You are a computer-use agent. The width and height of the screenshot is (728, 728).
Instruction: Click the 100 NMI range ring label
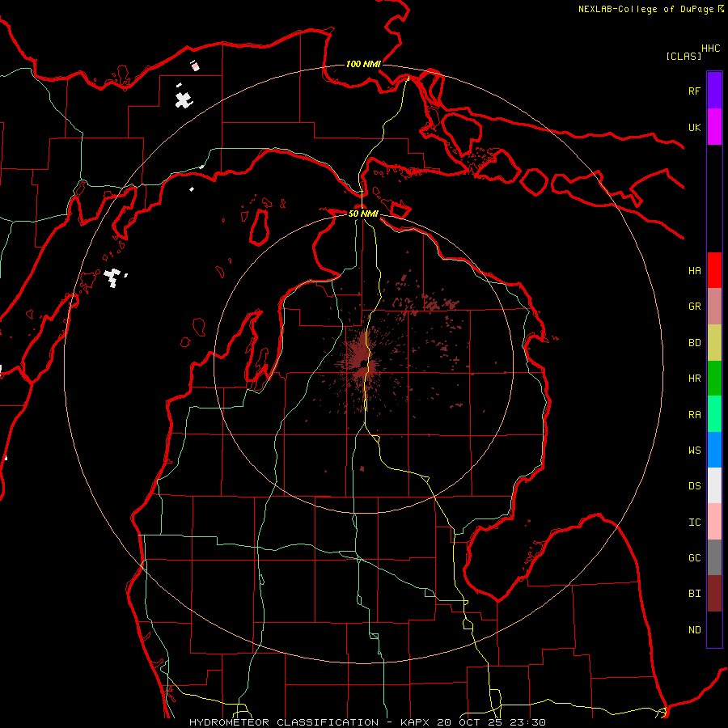tap(363, 64)
